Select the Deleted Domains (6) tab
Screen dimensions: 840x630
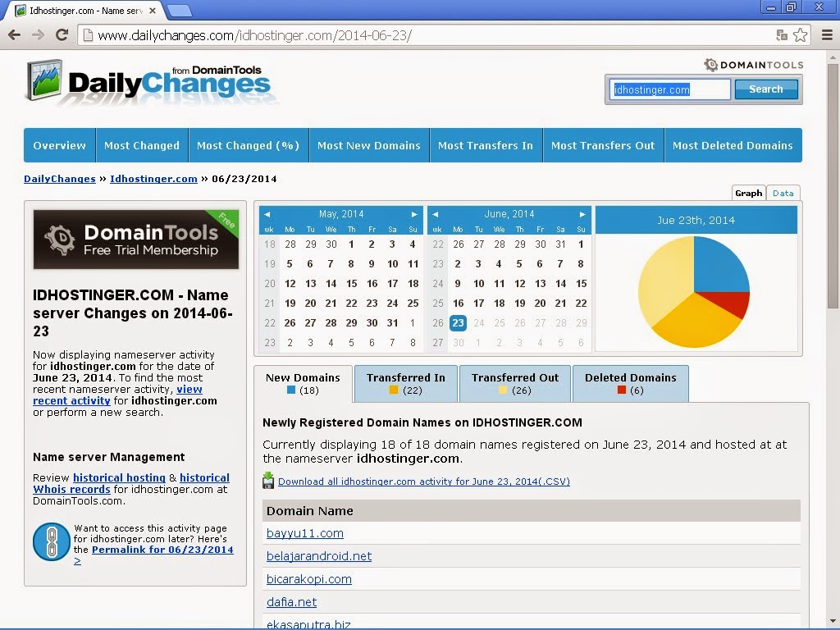click(x=631, y=384)
